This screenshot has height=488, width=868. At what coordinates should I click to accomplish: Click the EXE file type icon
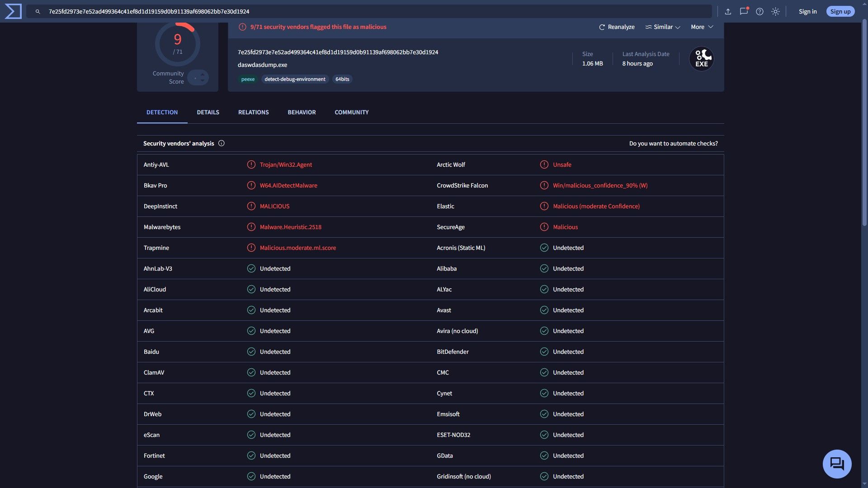click(x=701, y=59)
